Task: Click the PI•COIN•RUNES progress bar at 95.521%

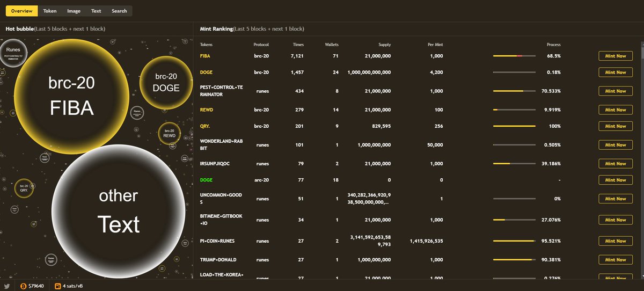Action: tap(514, 241)
